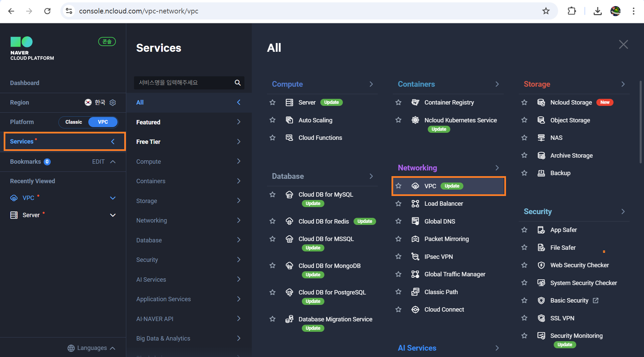
Task: Select Free Tier in the Services menu
Action: pyautogui.click(x=189, y=142)
